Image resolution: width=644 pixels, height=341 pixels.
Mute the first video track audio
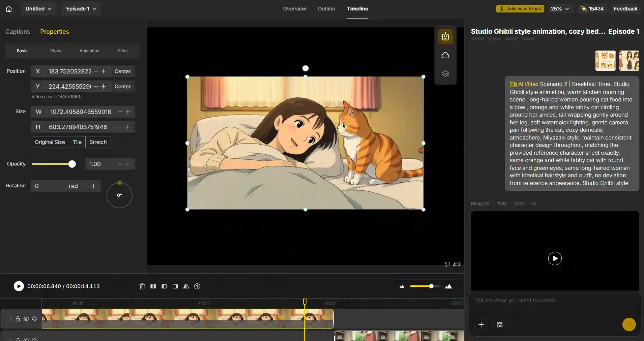(x=34, y=318)
